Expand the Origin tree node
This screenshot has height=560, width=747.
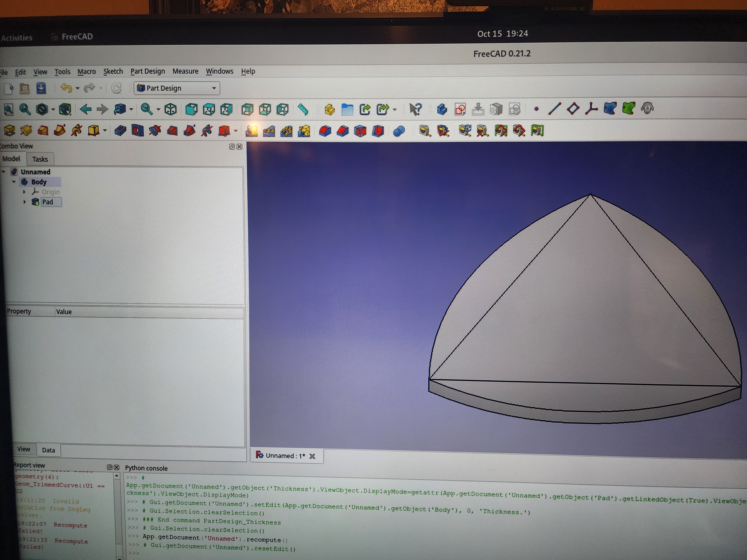(24, 192)
